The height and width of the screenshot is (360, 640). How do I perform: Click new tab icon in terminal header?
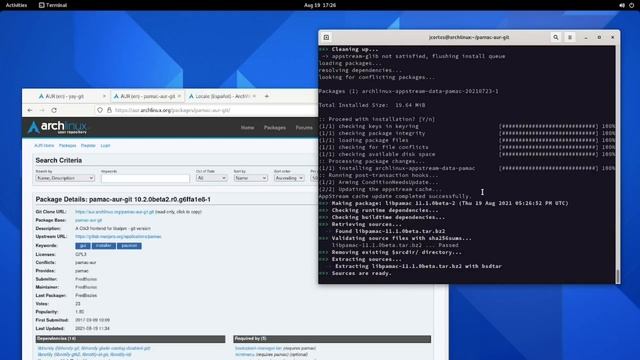pos(327,37)
